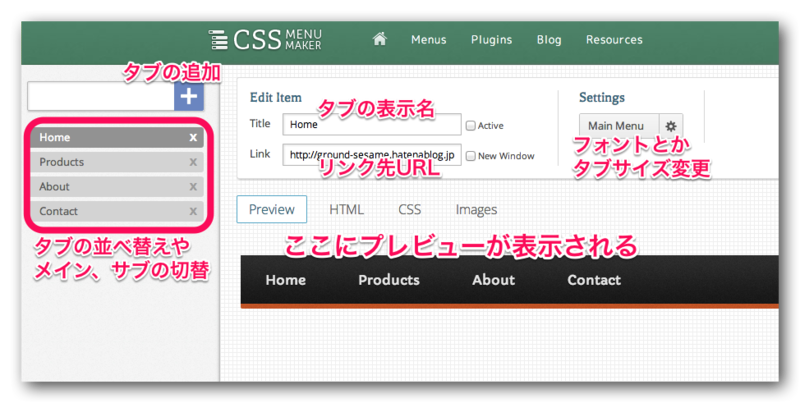This screenshot has width=800, height=403.
Task: Switch to the HTML tab
Action: coord(346,210)
